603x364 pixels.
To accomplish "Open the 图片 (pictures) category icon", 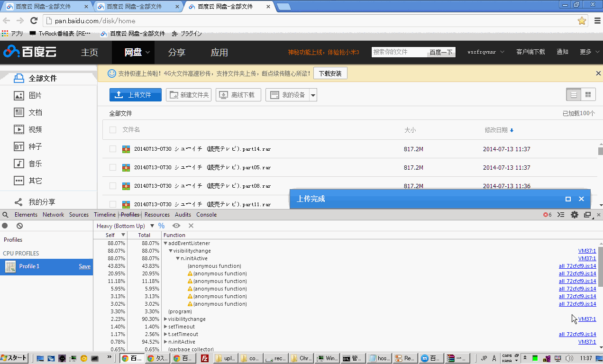I will 19,95.
